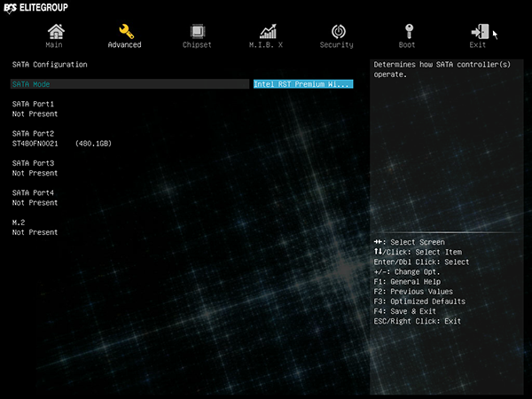The width and height of the screenshot is (532, 399).
Task: Select the M.2 entry
Action: pyautogui.click(x=19, y=223)
